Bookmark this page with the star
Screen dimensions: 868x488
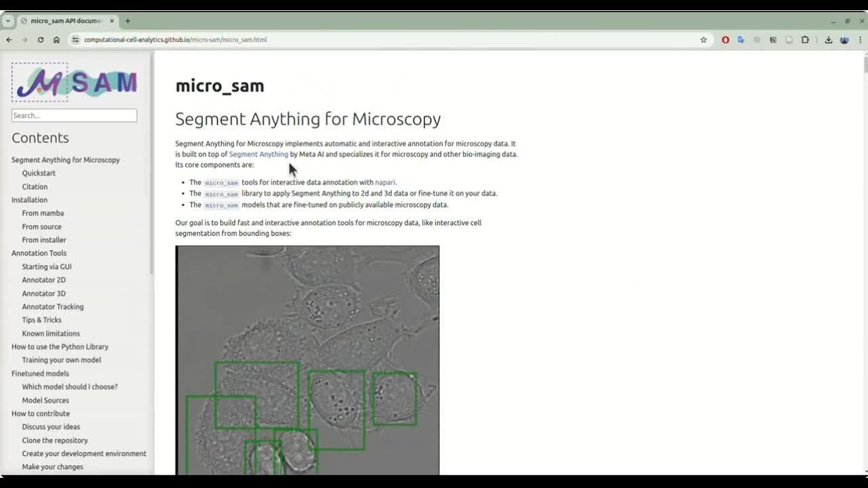703,40
